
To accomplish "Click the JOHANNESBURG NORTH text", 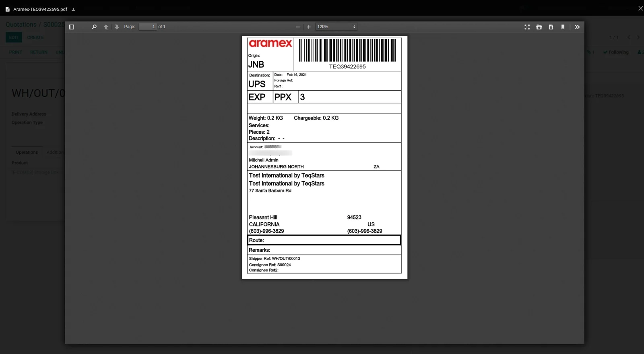I will coord(276,167).
